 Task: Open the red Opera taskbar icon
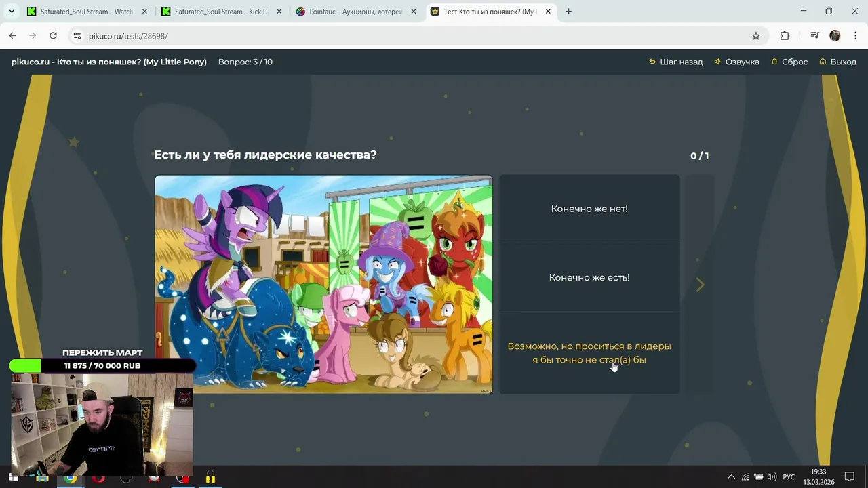point(98,478)
